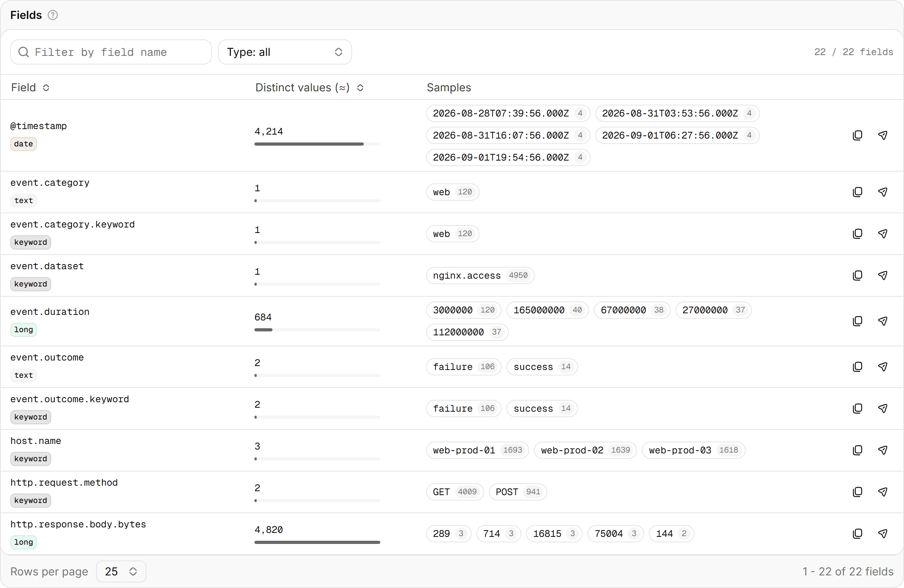904x588 pixels.
Task: Copy the event.category.keyword field row
Action: tap(858, 234)
